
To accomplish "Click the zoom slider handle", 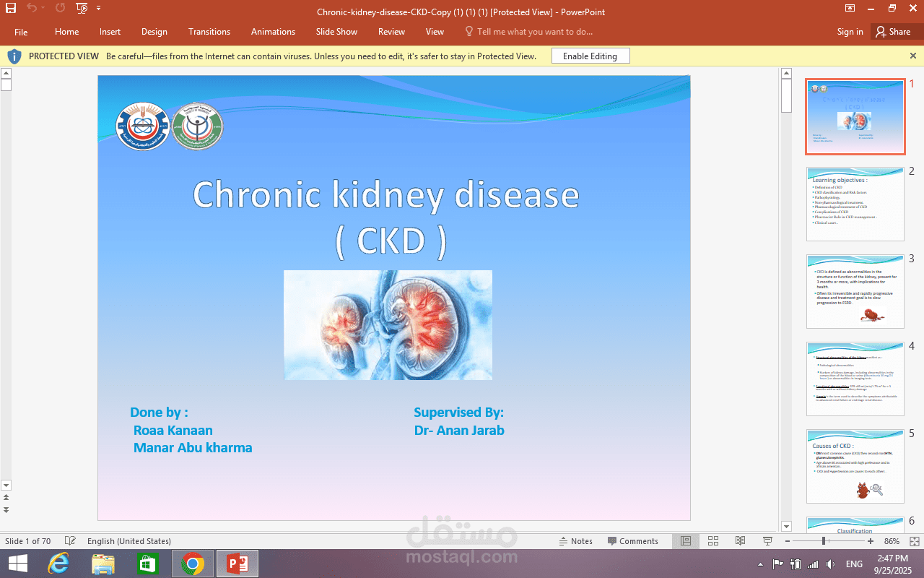I will click(x=824, y=541).
